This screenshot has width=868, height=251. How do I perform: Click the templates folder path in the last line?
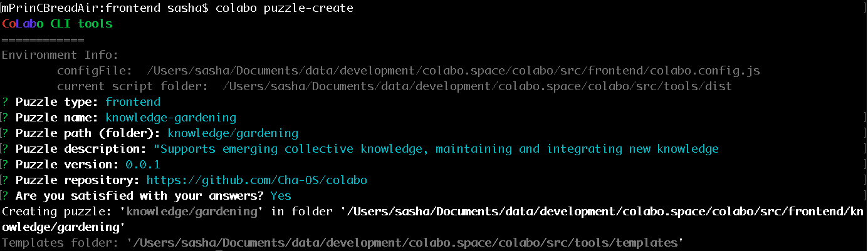tap(405, 243)
